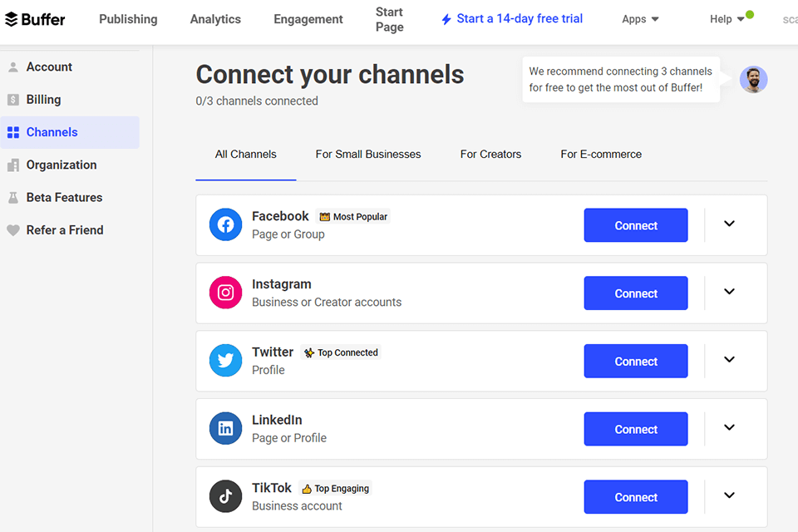Navigate to Start Page
798x532 pixels.
(x=389, y=19)
